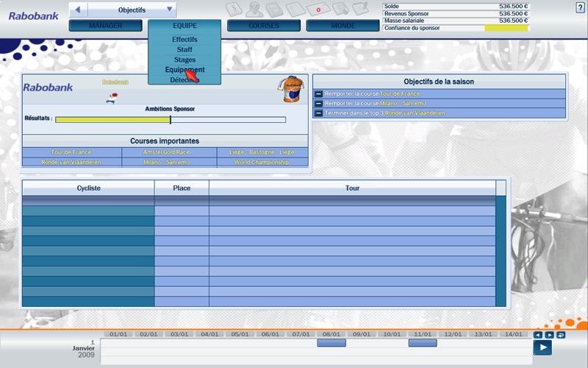Open the calendar page shortcut icon
This screenshot has height=368, width=588.
(234, 9)
